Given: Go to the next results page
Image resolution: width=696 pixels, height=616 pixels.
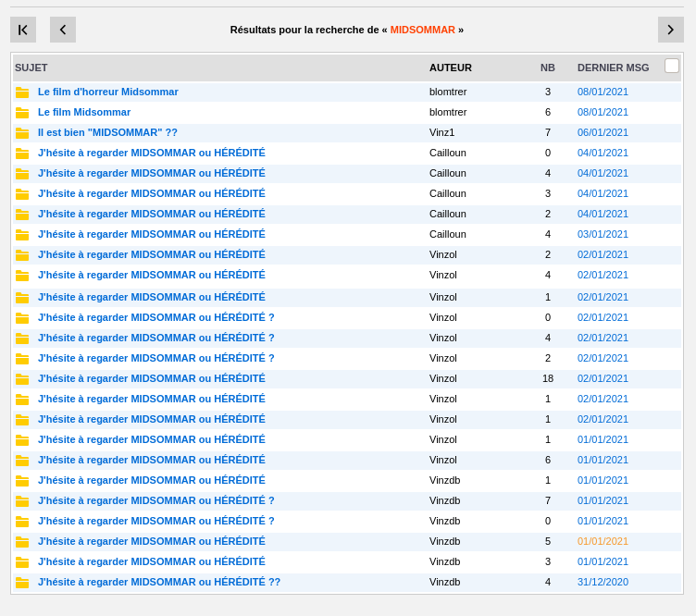Looking at the screenshot, I should [x=671, y=30].
